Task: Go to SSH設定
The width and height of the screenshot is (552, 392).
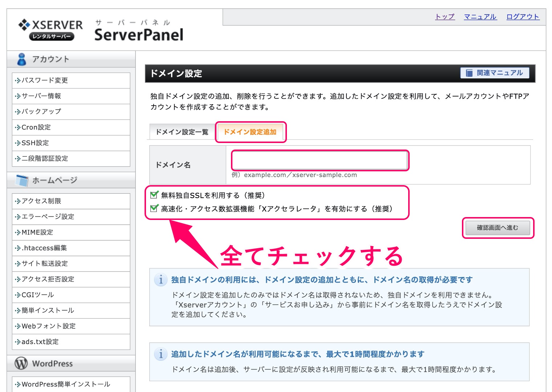Action: click(71, 143)
